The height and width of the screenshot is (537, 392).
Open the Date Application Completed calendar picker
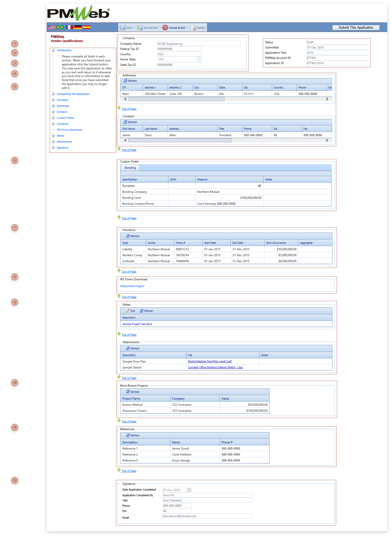pyautogui.click(x=189, y=490)
